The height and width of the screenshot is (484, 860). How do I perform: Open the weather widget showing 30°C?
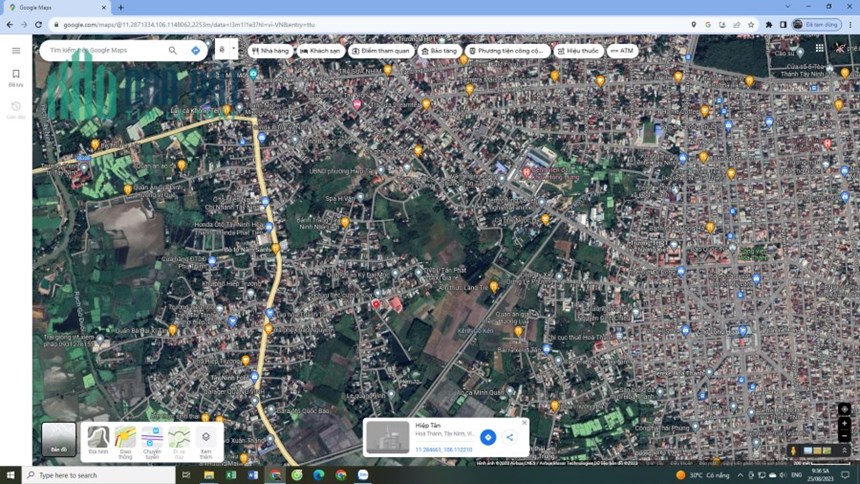[703, 475]
